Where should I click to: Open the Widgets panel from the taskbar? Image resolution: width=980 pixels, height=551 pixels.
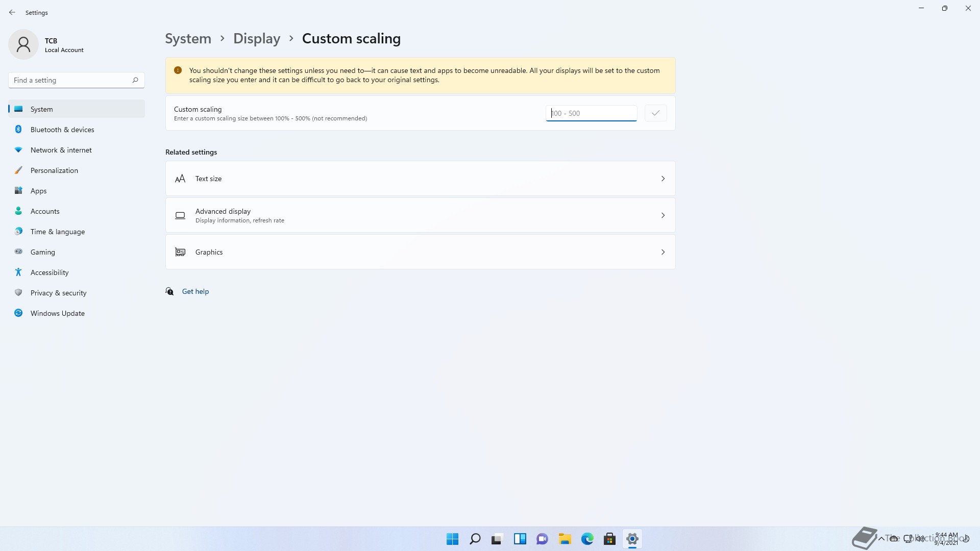tap(520, 539)
